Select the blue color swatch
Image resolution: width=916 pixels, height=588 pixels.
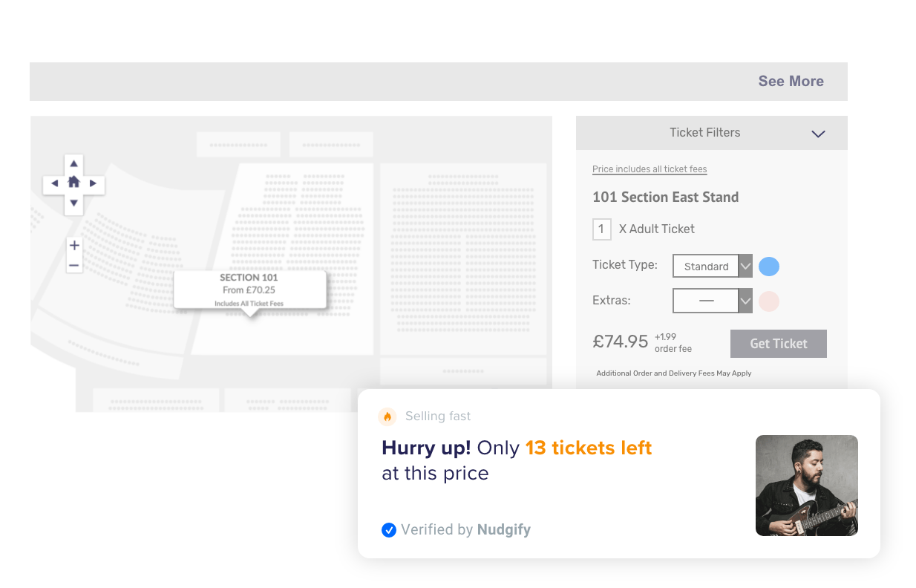pyautogui.click(x=769, y=267)
